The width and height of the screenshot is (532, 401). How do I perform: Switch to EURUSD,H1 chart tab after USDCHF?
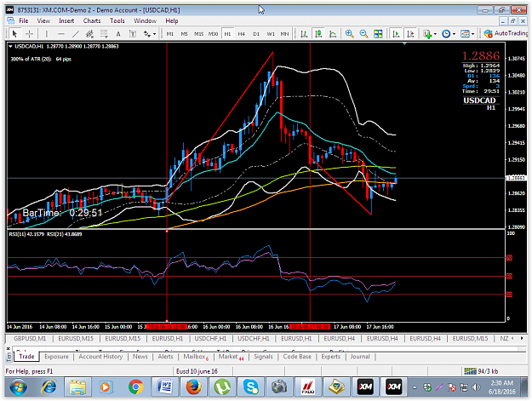coord(296,338)
